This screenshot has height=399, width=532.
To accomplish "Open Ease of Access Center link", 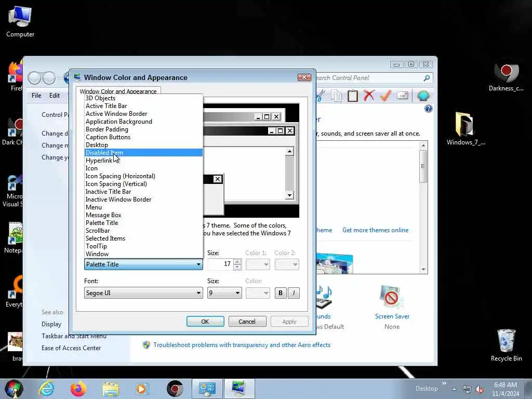I will pos(71,348).
